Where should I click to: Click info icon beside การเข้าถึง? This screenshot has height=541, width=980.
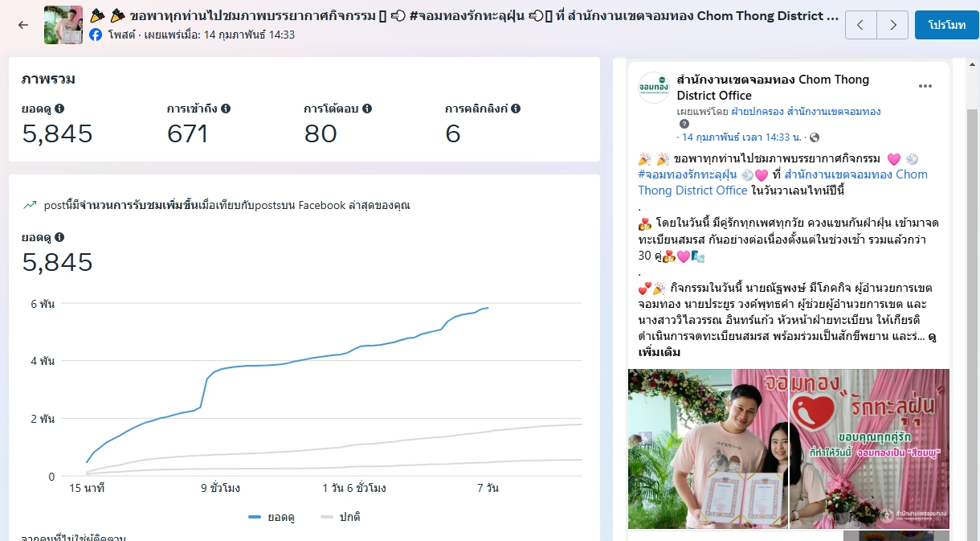tap(226, 109)
